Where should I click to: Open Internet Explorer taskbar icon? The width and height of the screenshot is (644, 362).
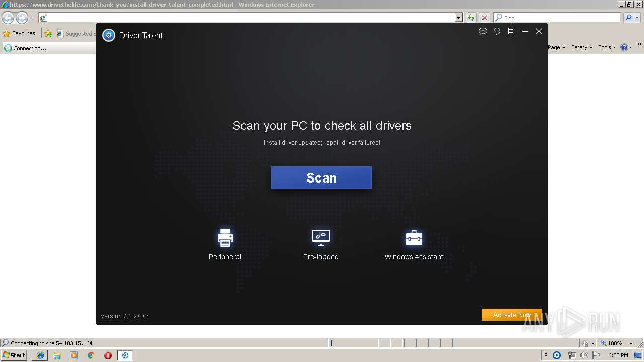coord(40,355)
